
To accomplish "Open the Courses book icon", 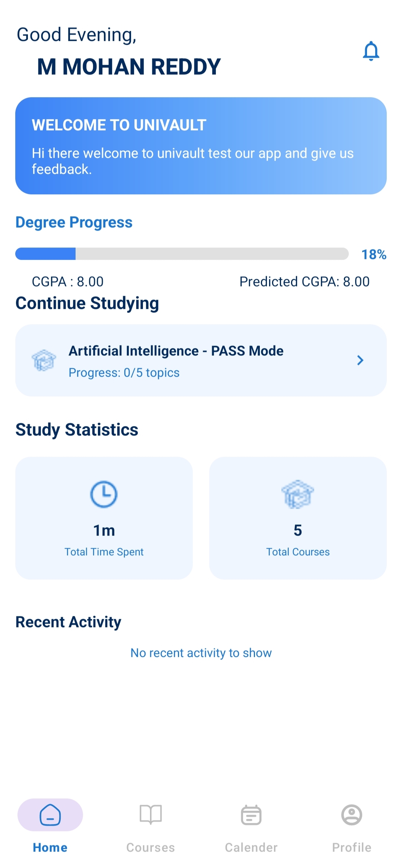I will coord(151,815).
